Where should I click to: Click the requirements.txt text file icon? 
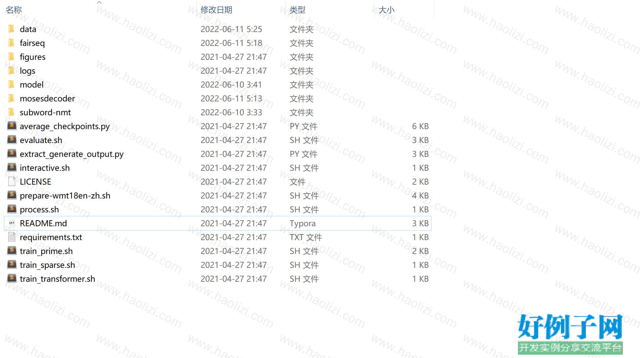pos(12,237)
